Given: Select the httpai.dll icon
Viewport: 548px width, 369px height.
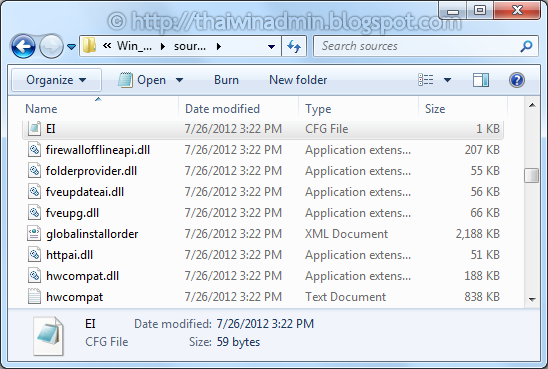Looking at the screenshot, I should (34, 255).
